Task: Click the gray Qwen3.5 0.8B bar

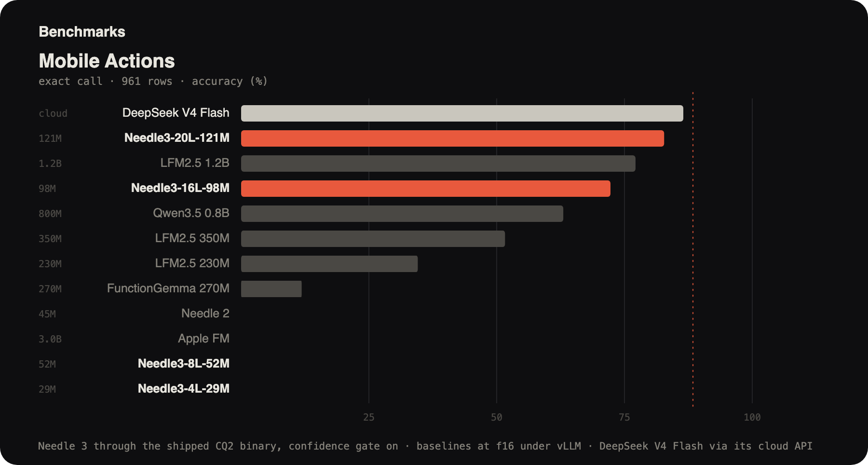Action: pos(402,214)
